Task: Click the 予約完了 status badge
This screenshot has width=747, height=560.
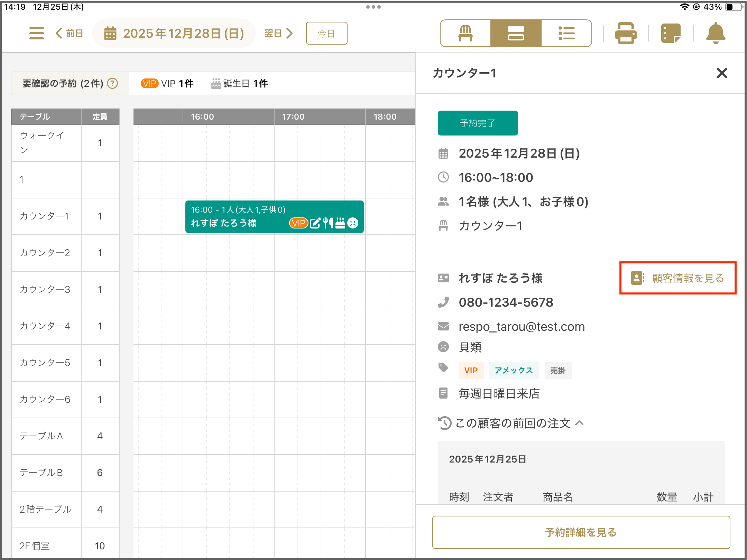Action: click(478, 123)
